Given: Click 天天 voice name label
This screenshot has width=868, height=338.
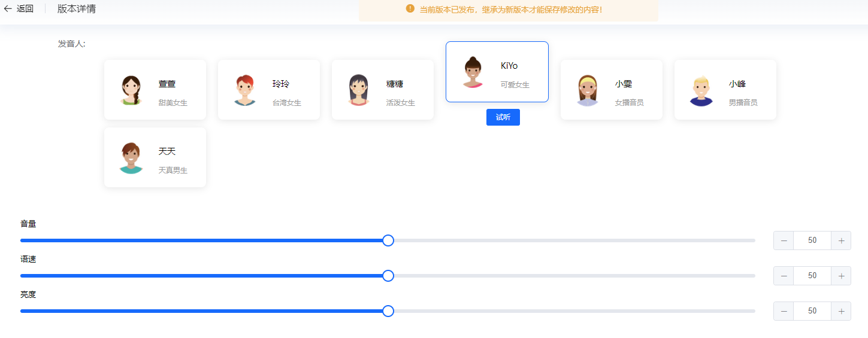Looking at the screenshot, I should click(x=167, y=151).
